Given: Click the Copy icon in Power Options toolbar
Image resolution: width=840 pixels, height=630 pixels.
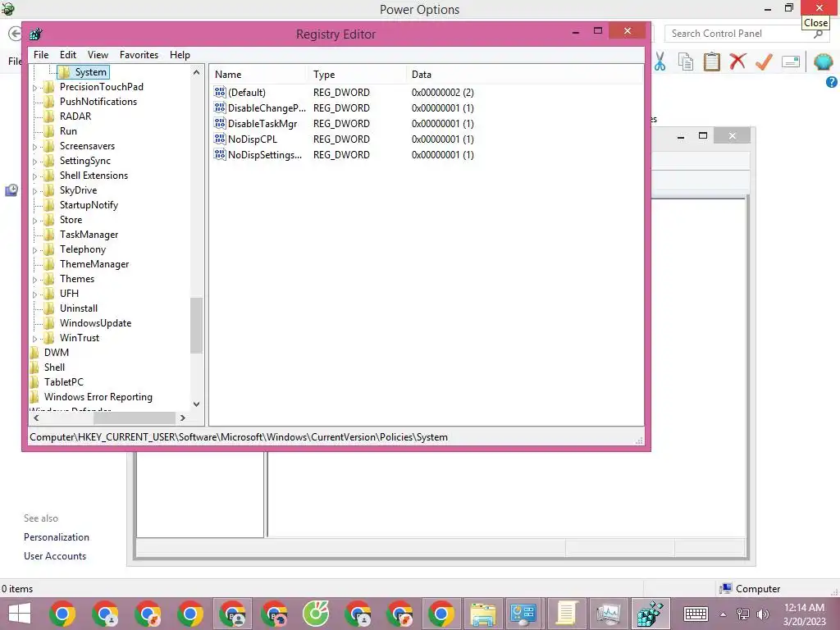Looking at the screenshot, I should tap(686, 62).
